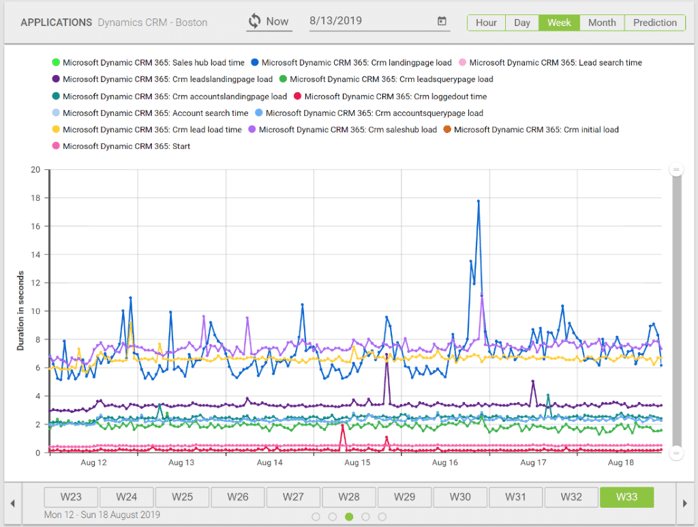Toggle Crm initial load legend series
The image size is (698, 527).
[531, 130]
